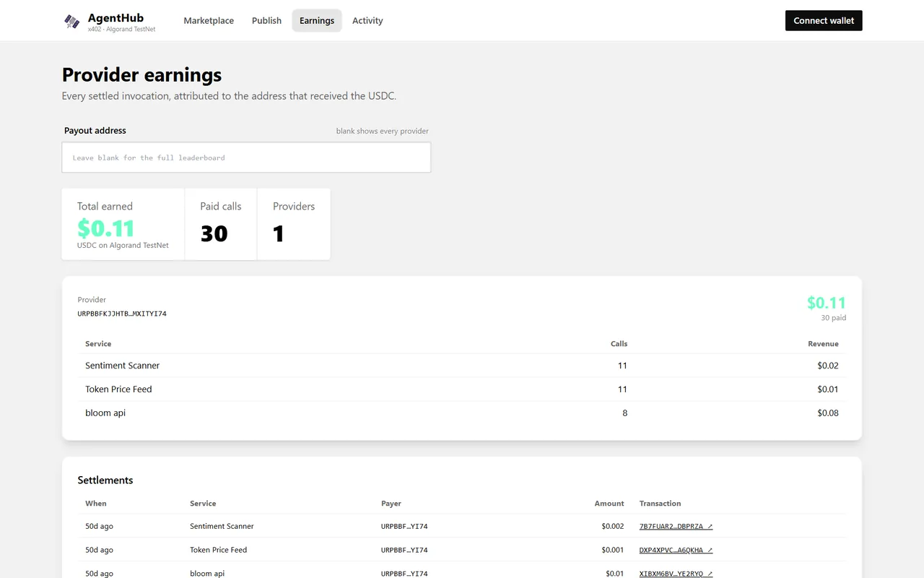Open transaction link XIBXM6BV…YE2RYQ
The image size is (924, 578).
coord(676,574)
